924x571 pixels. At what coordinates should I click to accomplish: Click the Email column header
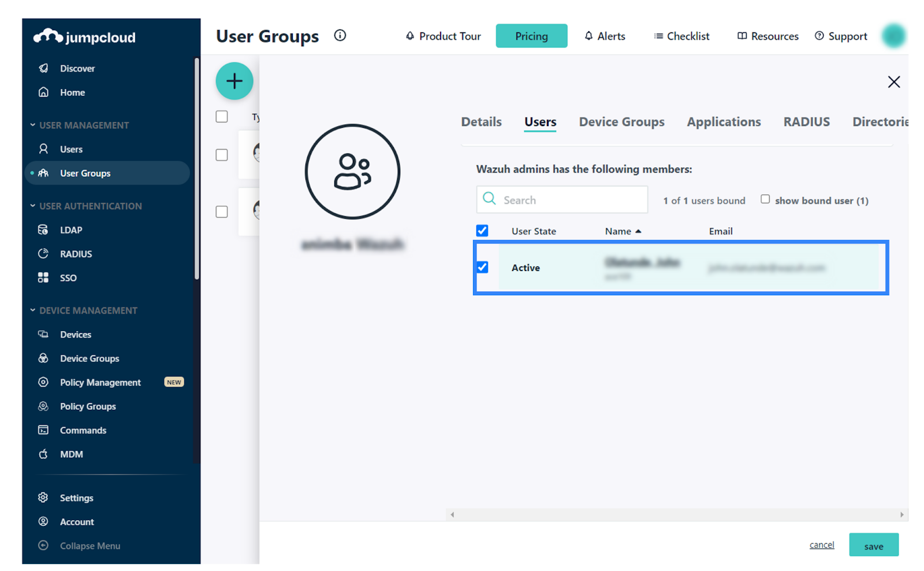coord(721,231)
